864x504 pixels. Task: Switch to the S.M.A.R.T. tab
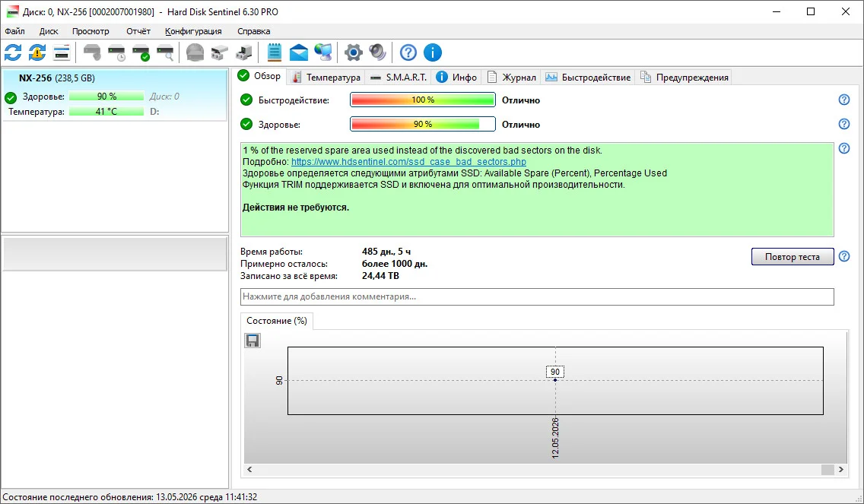coord(399,78)
